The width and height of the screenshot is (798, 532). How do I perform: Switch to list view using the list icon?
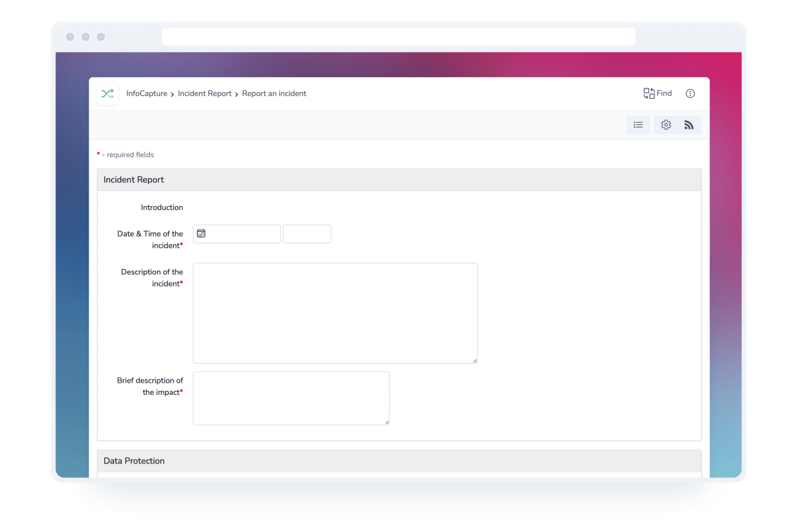(638, 125)
